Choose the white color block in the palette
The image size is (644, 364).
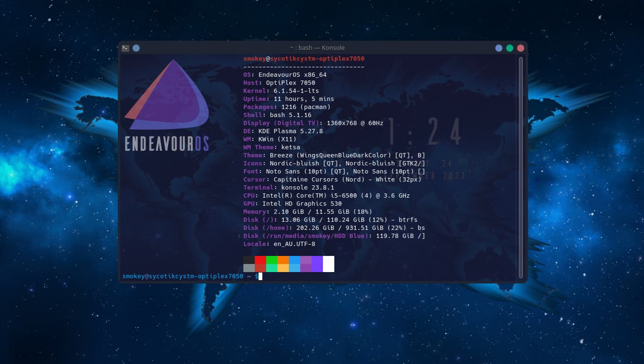(329, 264)
